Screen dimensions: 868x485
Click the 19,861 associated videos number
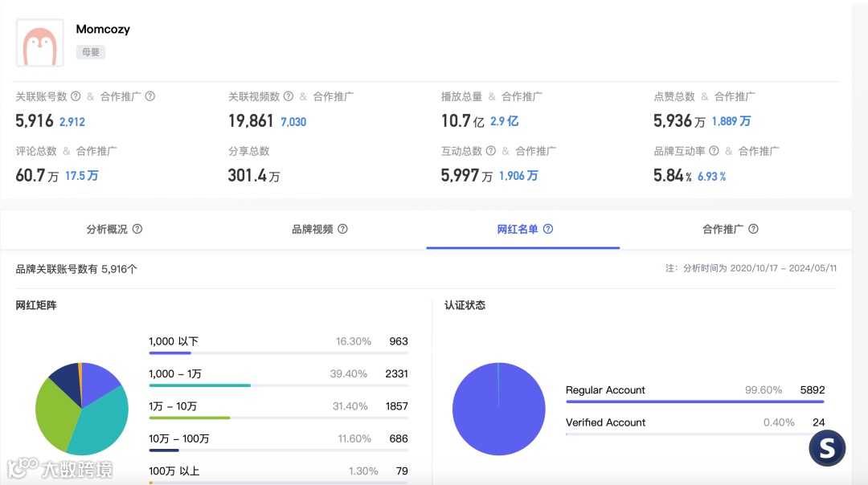pyautogui.click(x=251, y=120)
